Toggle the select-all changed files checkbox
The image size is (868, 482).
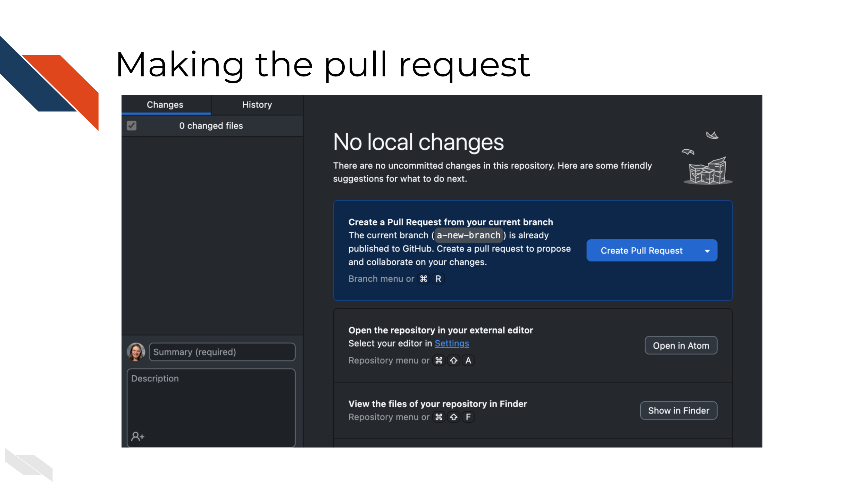point(132,125)
